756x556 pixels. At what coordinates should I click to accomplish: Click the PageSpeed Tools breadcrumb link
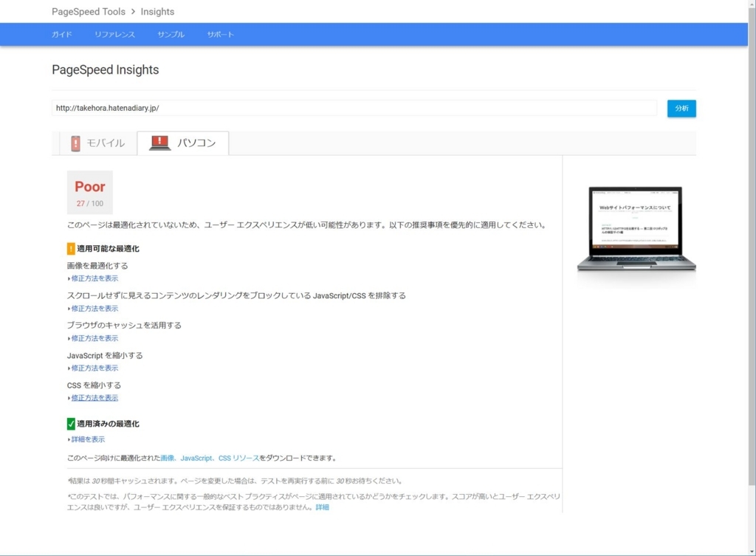click(89, 12)
